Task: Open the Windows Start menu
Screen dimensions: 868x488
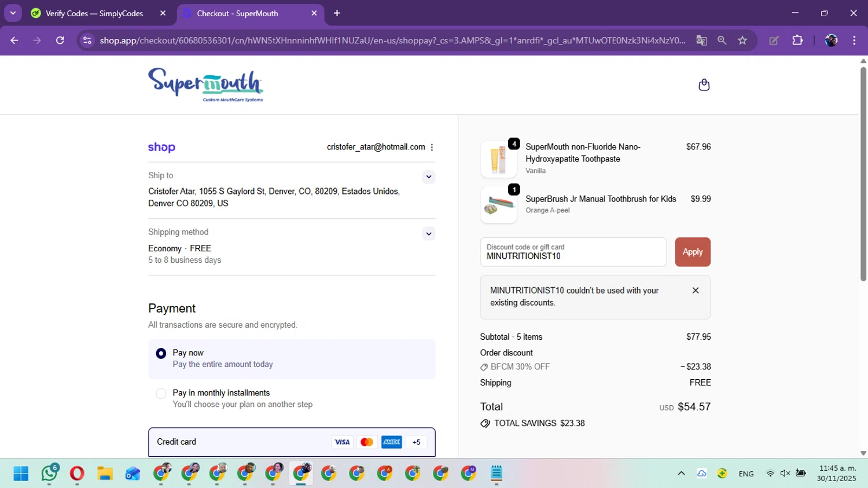Action: pyautogui.click(x=21, y=474)
